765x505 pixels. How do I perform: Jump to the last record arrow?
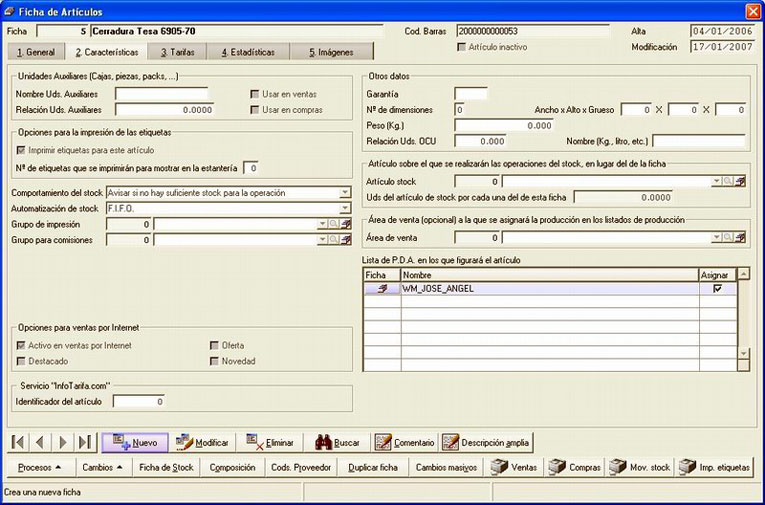click(x=85, y=443)
